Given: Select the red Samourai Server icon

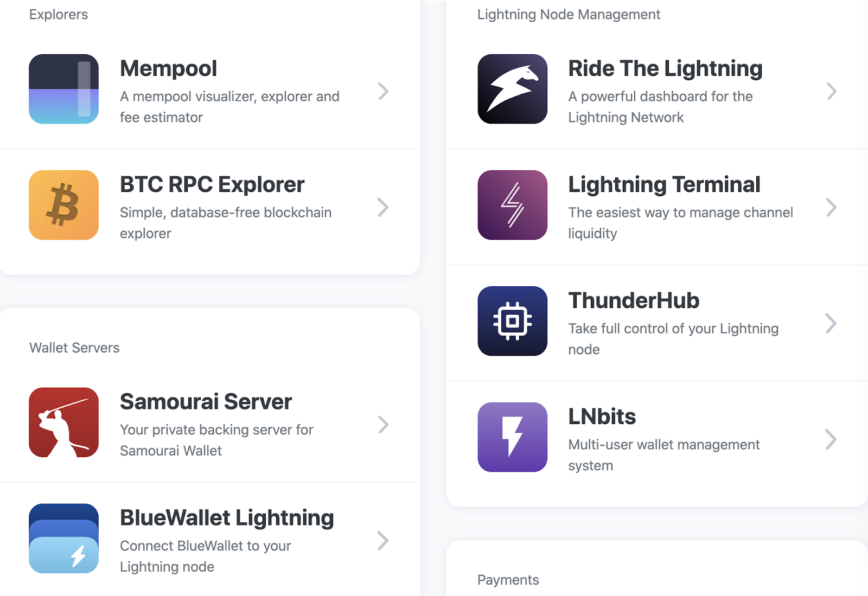Looking at the screenshot, I should [63, 422].
